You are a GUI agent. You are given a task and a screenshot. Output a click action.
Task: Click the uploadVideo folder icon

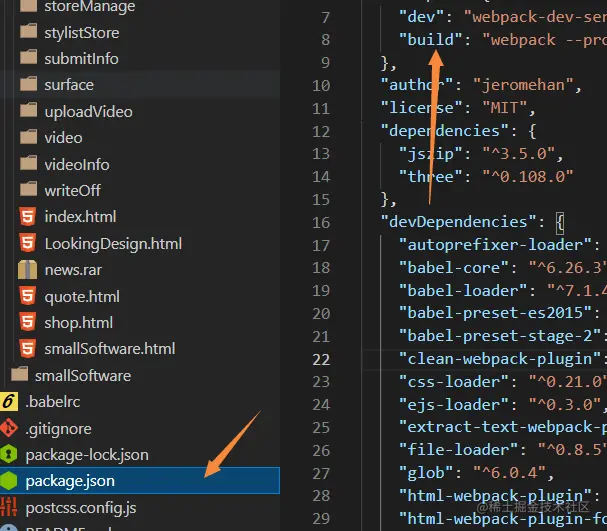pyautogui.click(x=28, y=110)
